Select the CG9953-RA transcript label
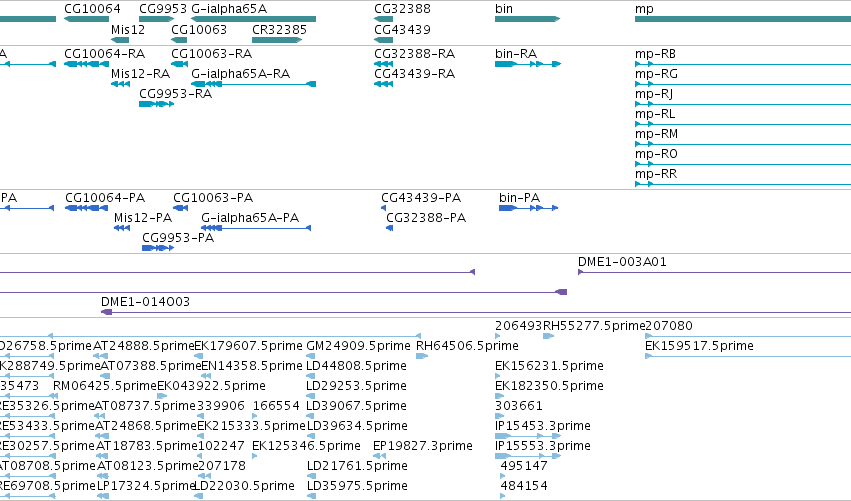Screen dimensions: 851x501 pos(175,94)
